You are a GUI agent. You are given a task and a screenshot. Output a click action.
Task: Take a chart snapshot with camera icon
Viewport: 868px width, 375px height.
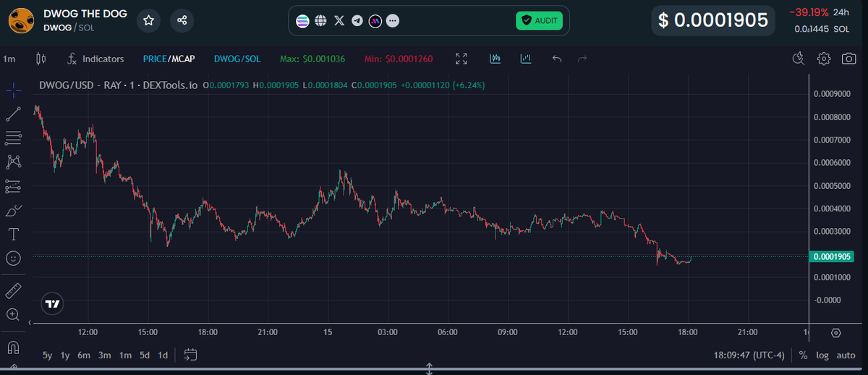[x=849, y=59]
